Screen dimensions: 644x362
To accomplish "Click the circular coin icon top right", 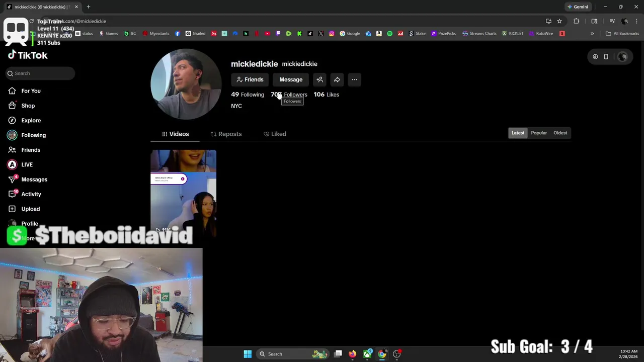I will pos(595,57).
